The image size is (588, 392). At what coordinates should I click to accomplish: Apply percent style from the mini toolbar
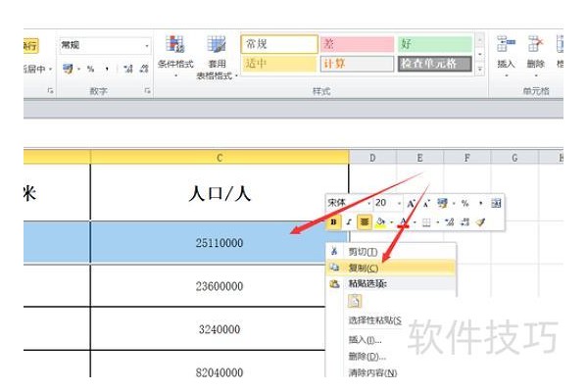[465, 203]
